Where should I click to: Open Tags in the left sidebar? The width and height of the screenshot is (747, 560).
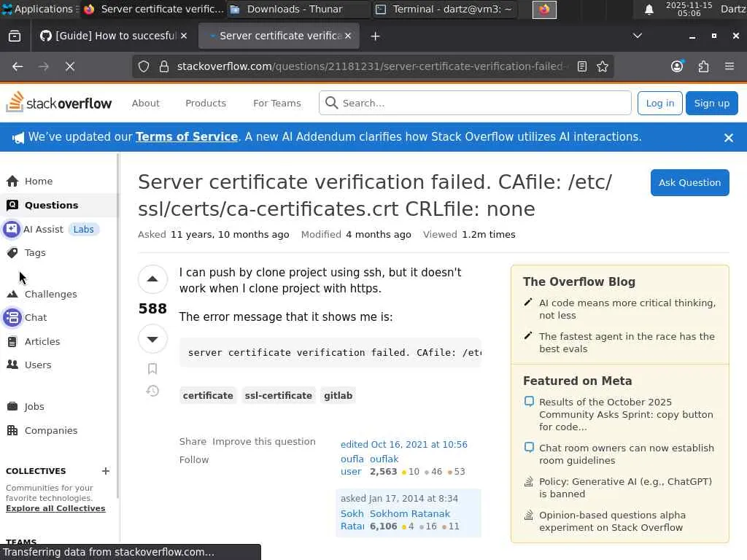click(x=35, y=252)
